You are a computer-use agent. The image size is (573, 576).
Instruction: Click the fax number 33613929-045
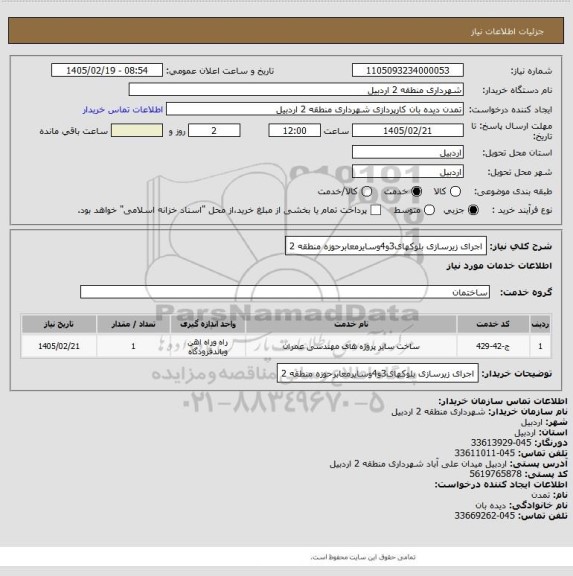tap(501, 443)
